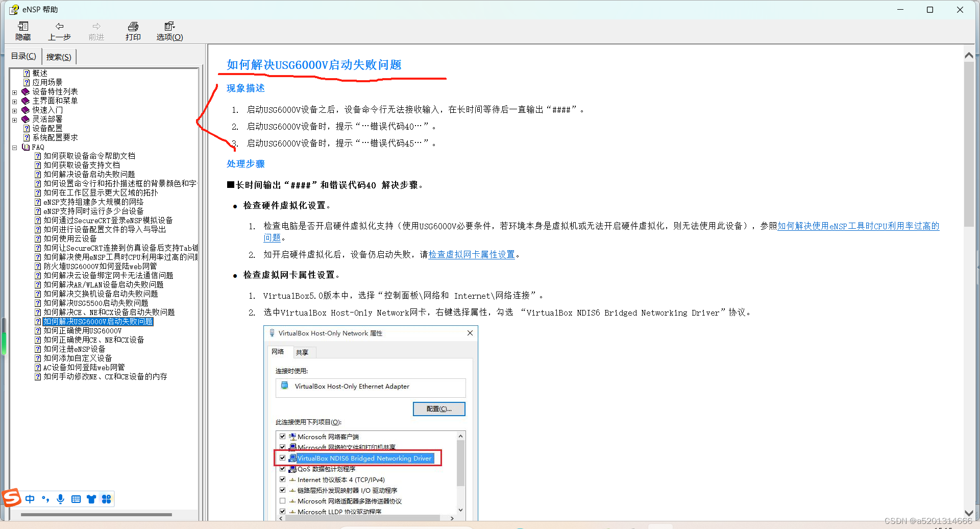The width and height of the screenshot is (980, 529).
Task: Open 如何添加自定义设备 topic
Action: [x=78, y=358]
